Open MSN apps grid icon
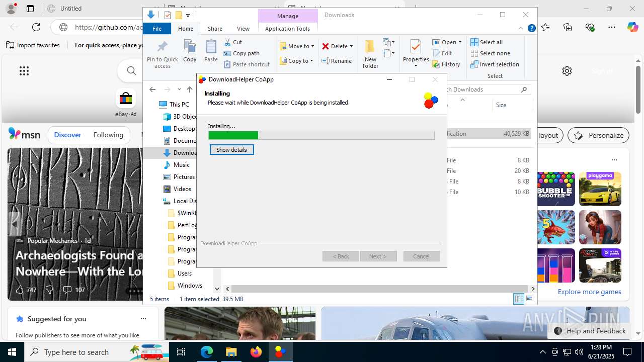Viewport: 644px width, 362px height. pos(24,71)
